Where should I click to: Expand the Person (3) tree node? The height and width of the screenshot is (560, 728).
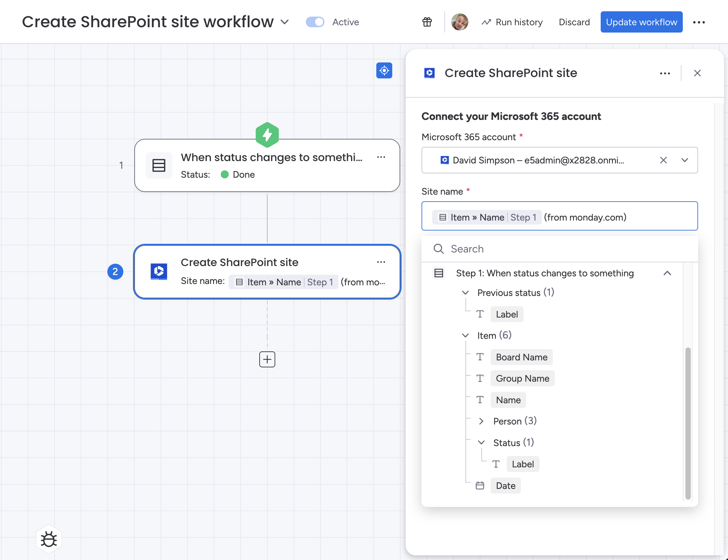pyautogui.click(x=481, y=421)
